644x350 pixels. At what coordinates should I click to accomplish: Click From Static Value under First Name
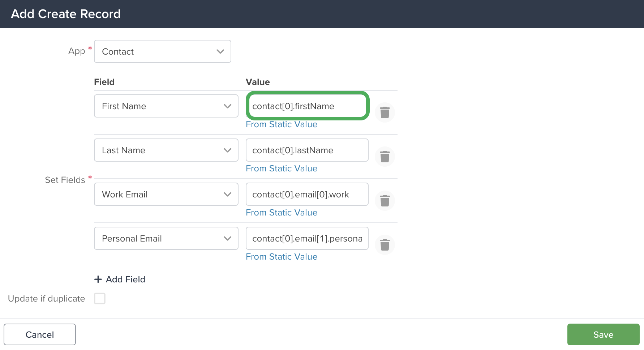pos(282,124)
